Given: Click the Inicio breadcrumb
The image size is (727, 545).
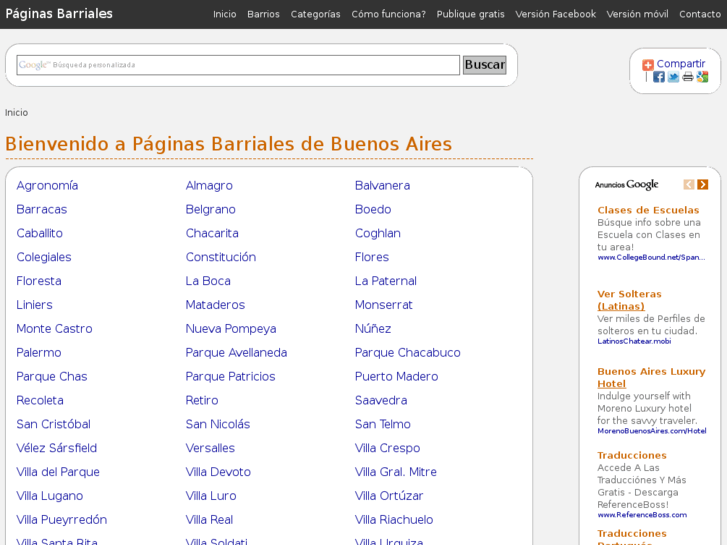Looking at the screenshot, I should (x=16, y=113).
